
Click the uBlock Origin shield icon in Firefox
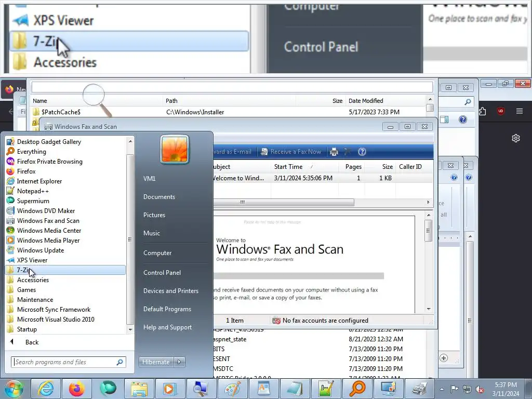[x=501, y=111]
